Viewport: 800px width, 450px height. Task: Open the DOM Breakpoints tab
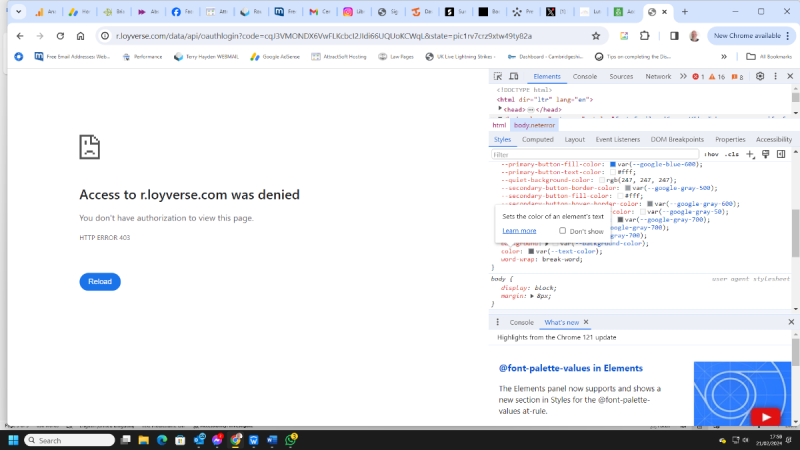[677, 139]
